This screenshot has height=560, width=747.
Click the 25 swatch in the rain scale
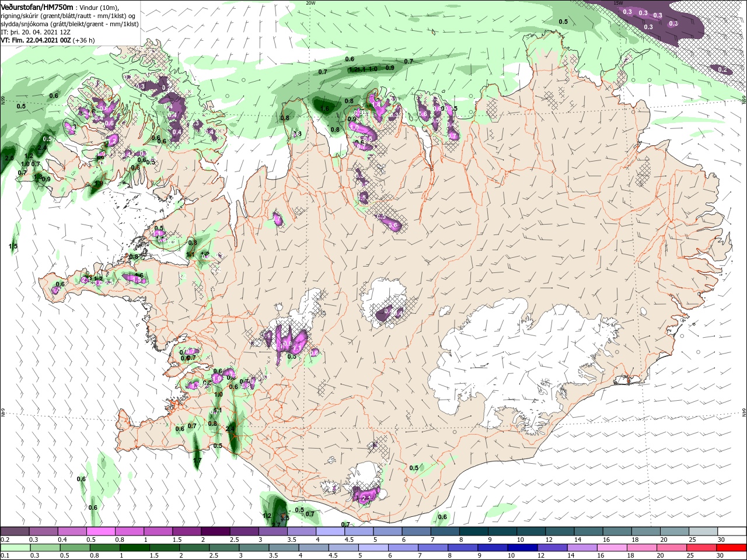[x=702, y=547]
